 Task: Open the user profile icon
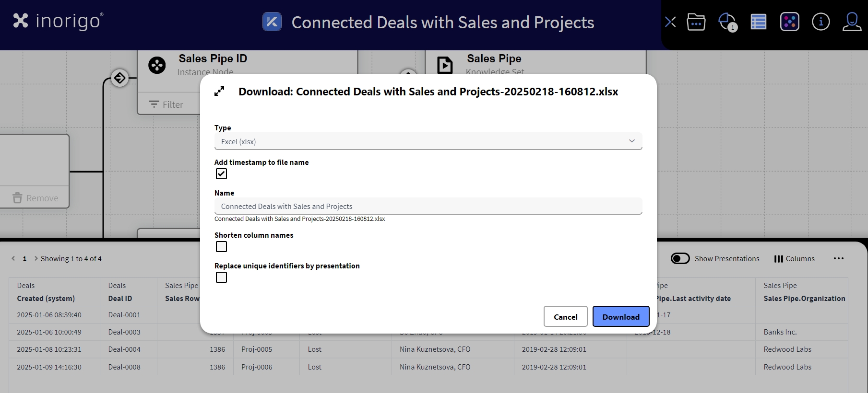pos(852,22)
